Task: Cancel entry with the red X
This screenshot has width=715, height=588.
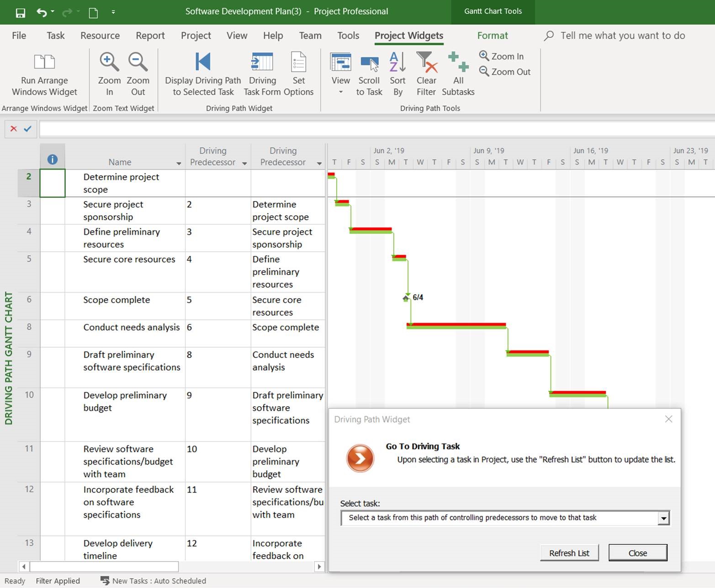Action: point(14,129)
